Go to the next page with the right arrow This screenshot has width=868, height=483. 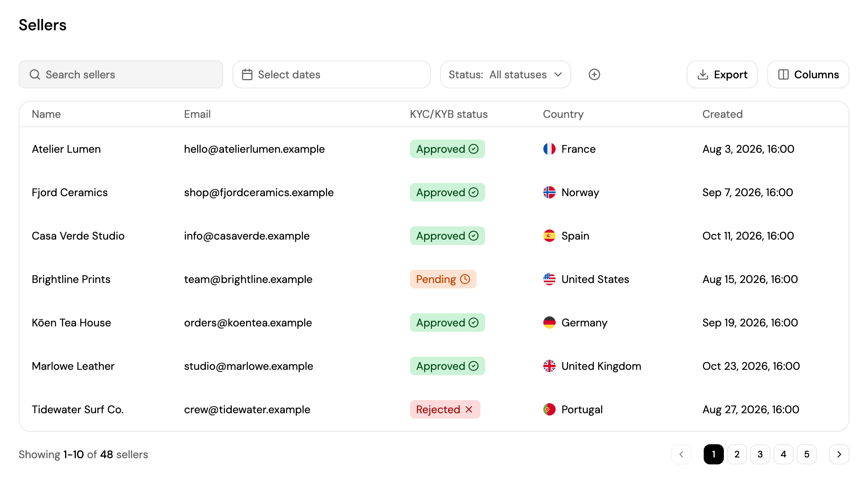pyautogui.click(x=839, y=454)
